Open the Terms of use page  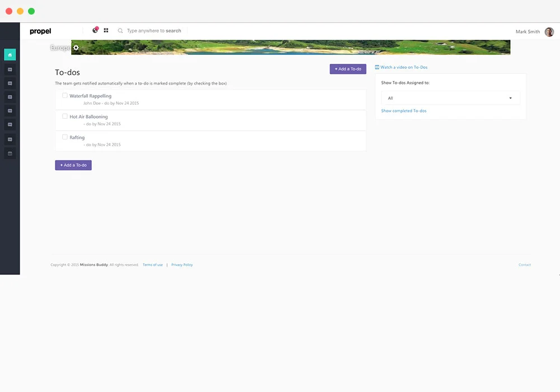pos(152,264)
